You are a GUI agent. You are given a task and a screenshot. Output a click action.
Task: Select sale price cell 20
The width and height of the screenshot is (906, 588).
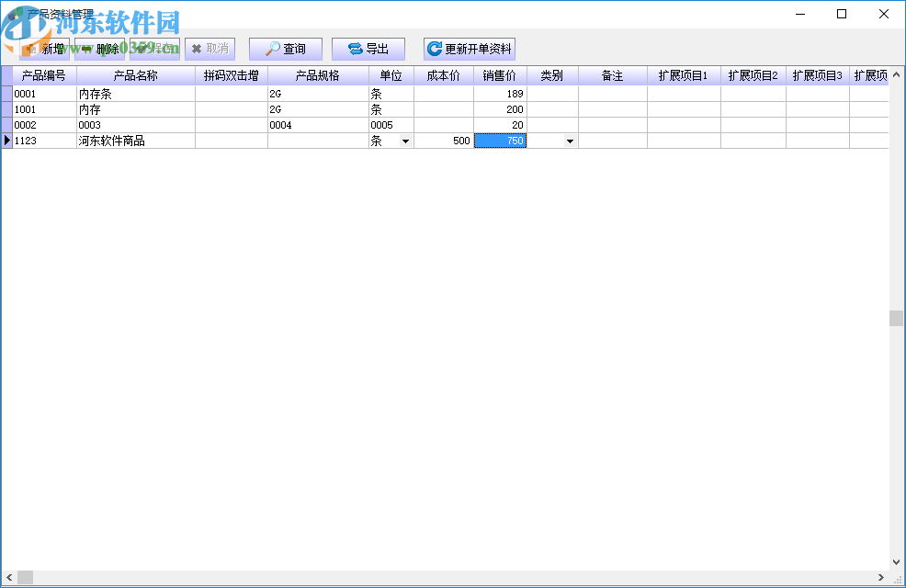500,125
